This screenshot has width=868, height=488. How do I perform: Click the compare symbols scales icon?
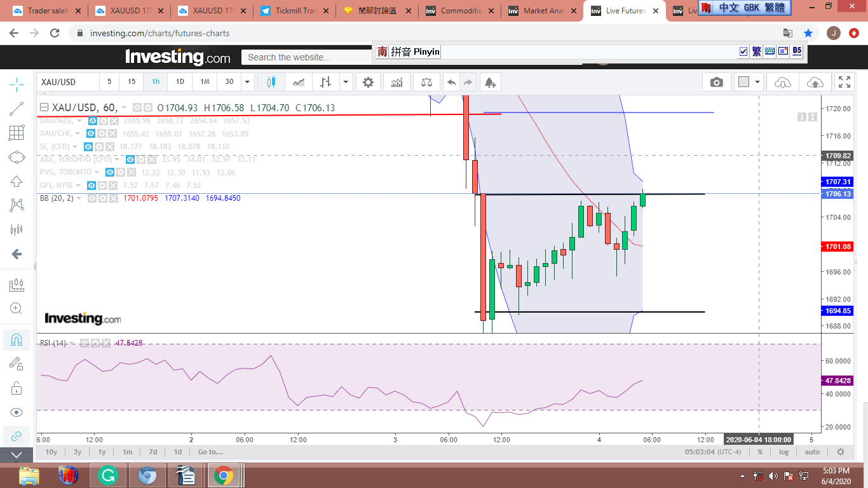(426, 82)
